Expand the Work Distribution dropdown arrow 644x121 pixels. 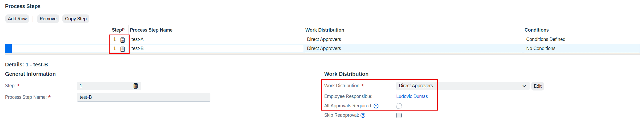524,86
